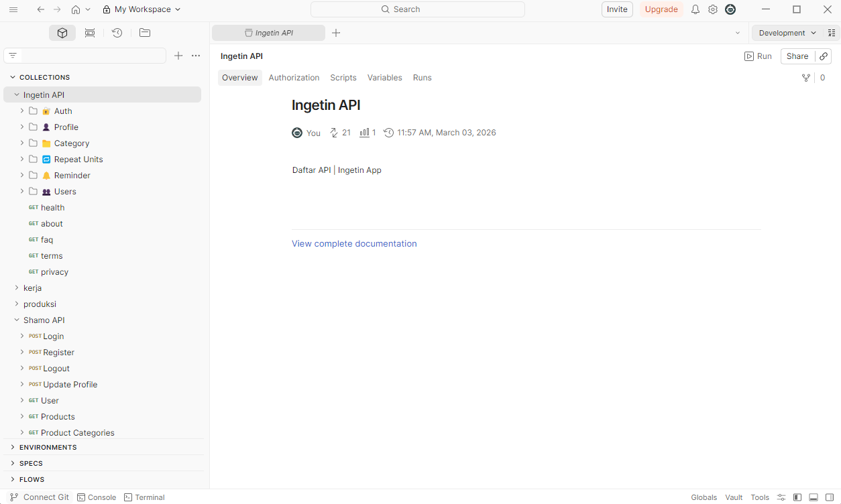This screenshot has width=841, height=504.
Task: Open notifications bell
Action: click(x=695, y=9)
